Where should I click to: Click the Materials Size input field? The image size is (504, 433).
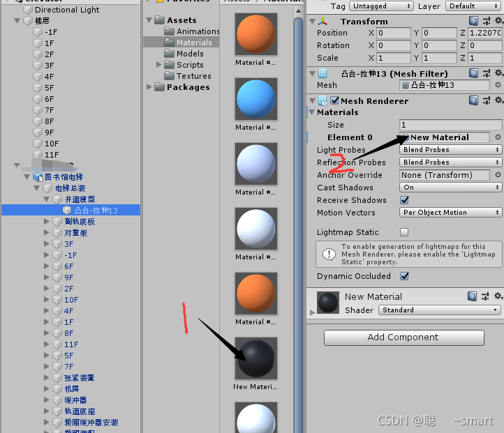pyautogui.click(x=450, y=125)
